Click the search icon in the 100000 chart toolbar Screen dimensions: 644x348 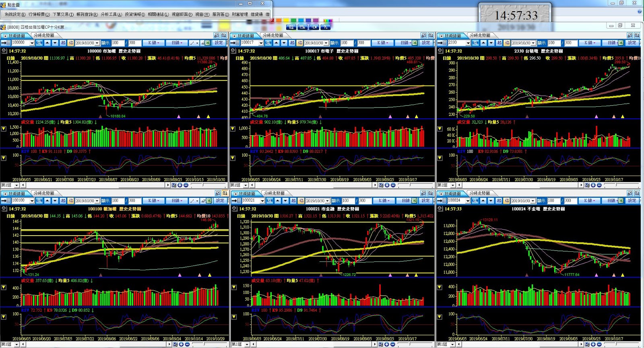[39, 43]
